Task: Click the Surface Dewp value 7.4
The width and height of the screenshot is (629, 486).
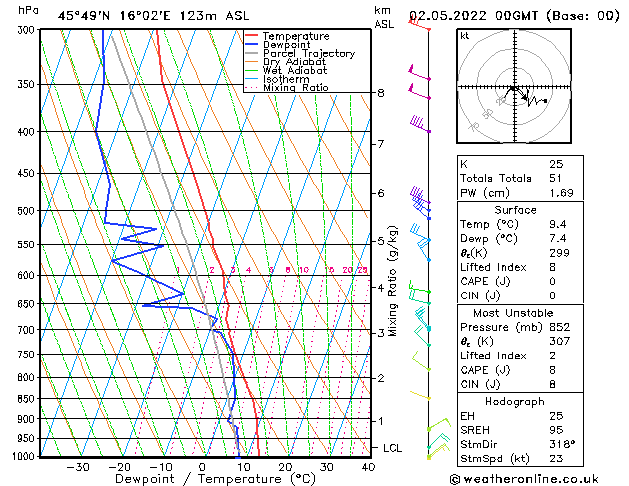Action: coord(558,239)
